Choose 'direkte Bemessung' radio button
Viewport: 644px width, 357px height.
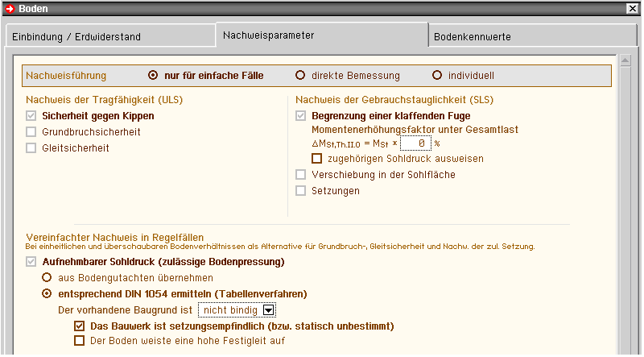pos(300,76)
